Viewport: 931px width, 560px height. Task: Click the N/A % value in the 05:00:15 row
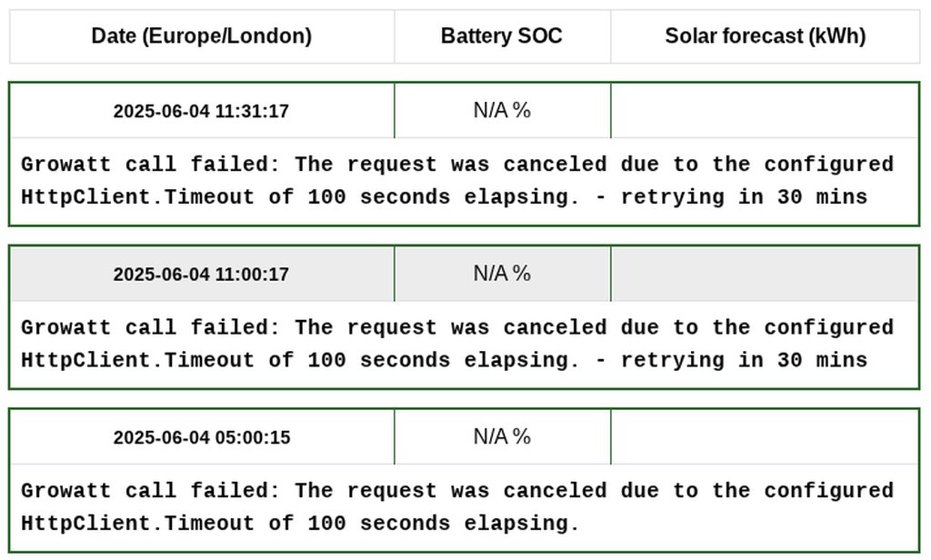click(501, 437)
